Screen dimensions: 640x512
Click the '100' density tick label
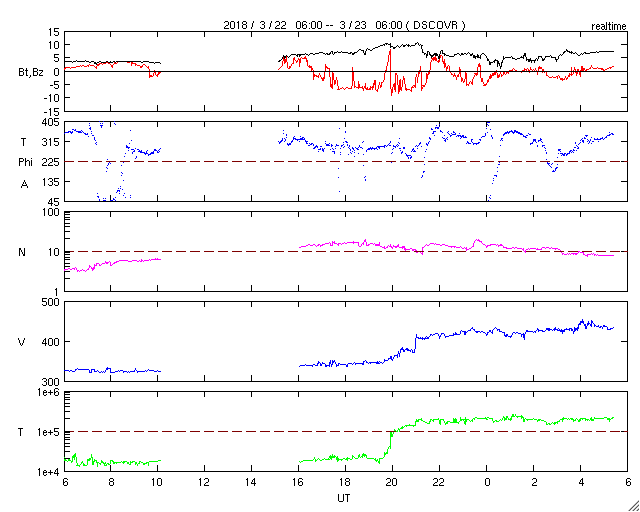pos(51,213)
